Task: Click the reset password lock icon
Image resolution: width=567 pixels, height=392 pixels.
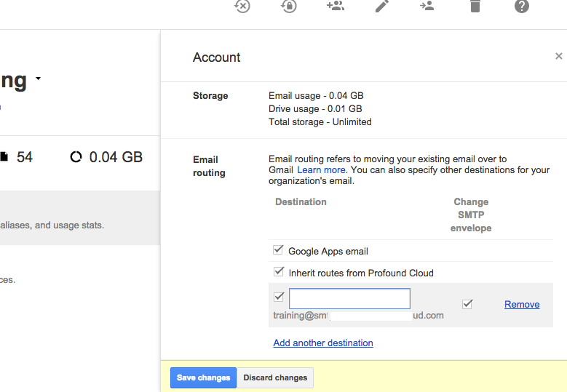Action: pos(288,6)
